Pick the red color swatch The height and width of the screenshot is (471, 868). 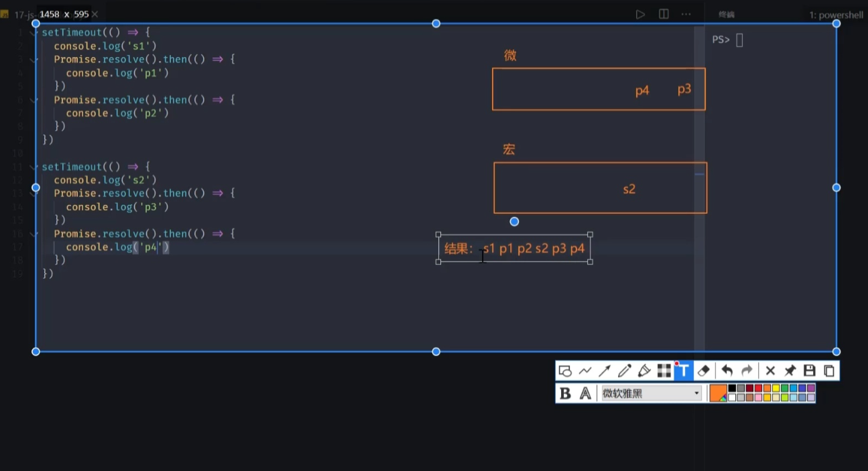click(x=758, y=388)
